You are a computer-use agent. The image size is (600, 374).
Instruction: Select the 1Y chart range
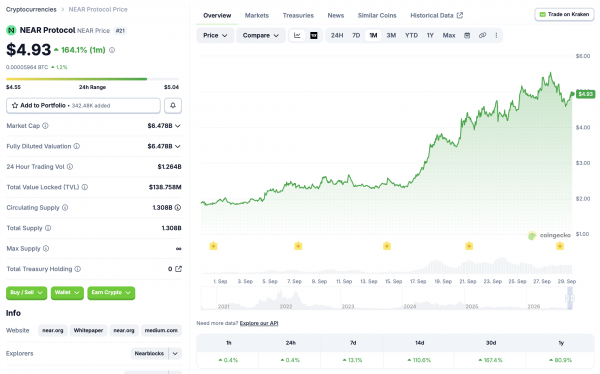pos(430,35)
